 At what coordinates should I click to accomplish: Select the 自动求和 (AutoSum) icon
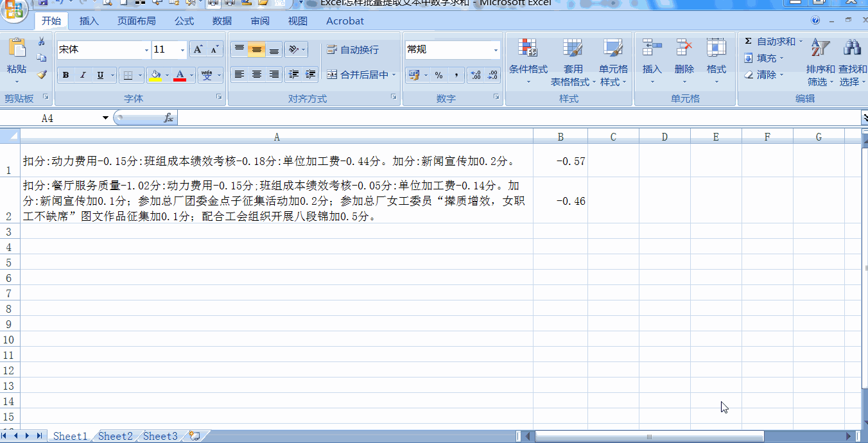coord(749,40)
